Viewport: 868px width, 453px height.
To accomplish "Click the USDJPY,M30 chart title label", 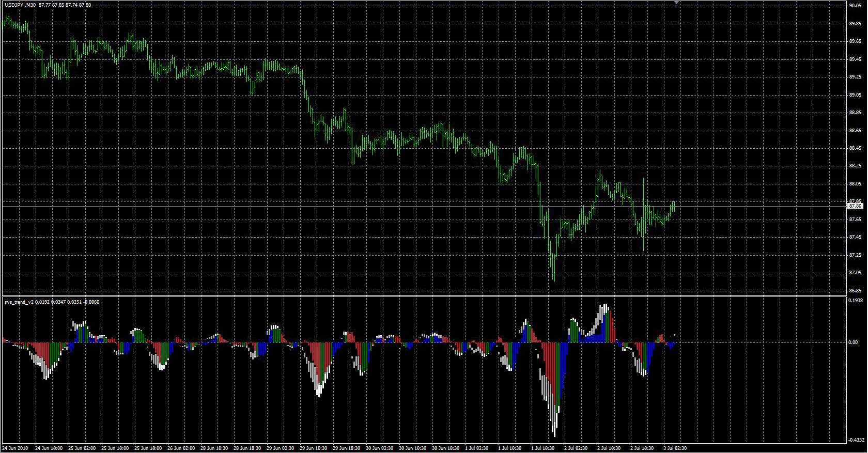I will (x=20, y=5).
